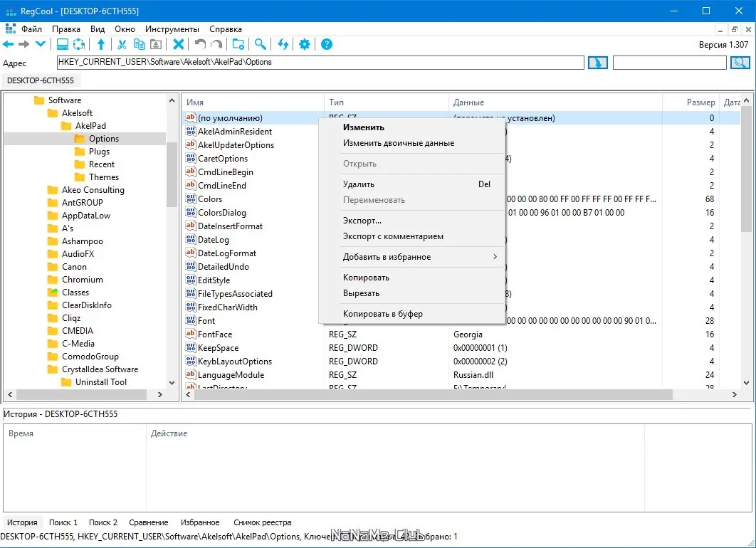Click the cut scissors icon in toolbar
This screenshot has height=548, width=756.
pyautogui.click(x=122, y=45)
